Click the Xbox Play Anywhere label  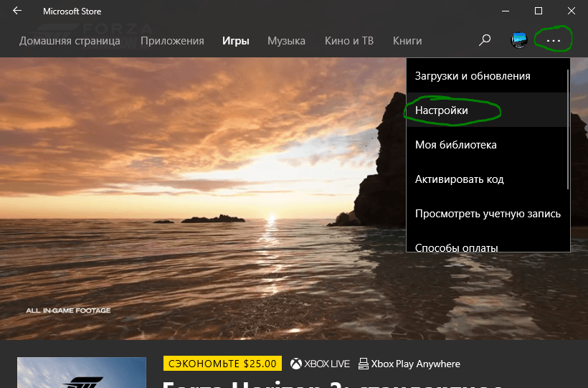(409, 364)
